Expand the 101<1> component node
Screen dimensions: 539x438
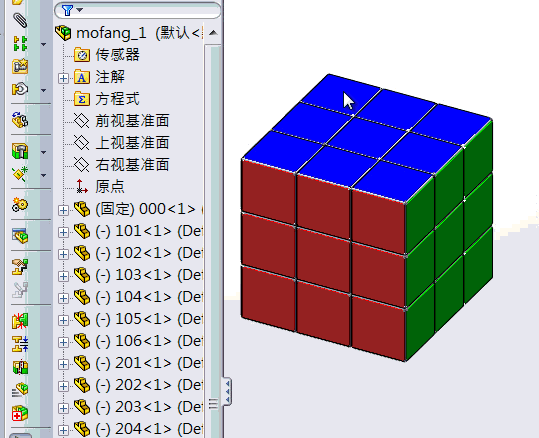[63, 232]
